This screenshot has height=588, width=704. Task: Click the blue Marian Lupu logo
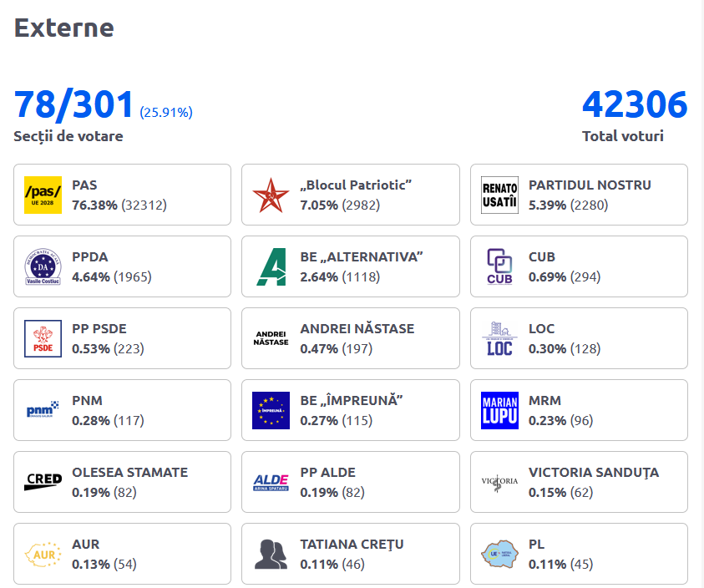point(499,410)
